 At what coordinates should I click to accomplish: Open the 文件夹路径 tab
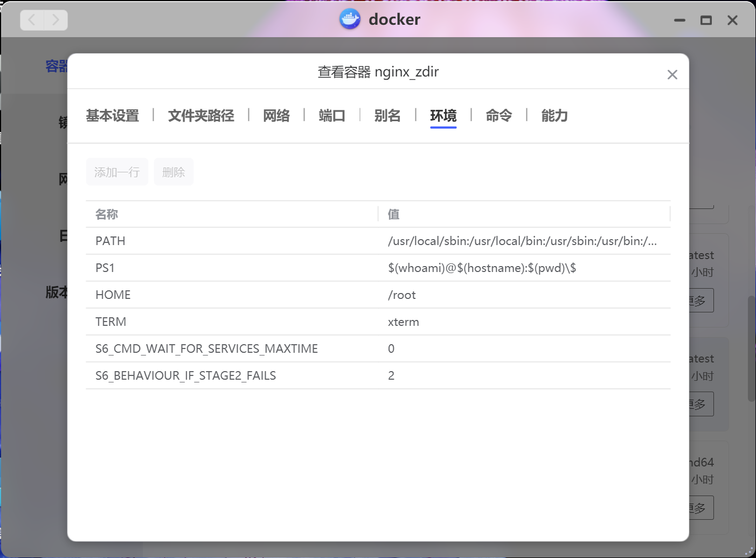pos(201,116)
